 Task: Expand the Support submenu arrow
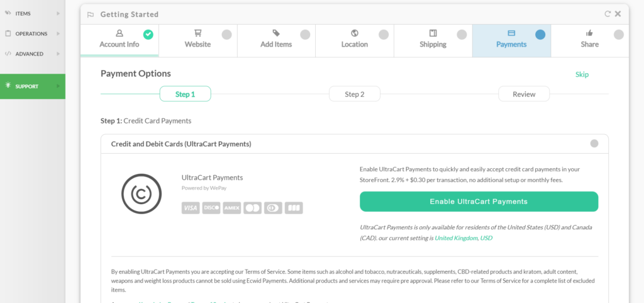tap(58, 86)
